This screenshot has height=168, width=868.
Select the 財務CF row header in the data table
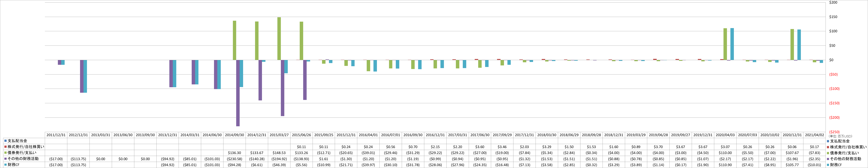tap(14, 165)
